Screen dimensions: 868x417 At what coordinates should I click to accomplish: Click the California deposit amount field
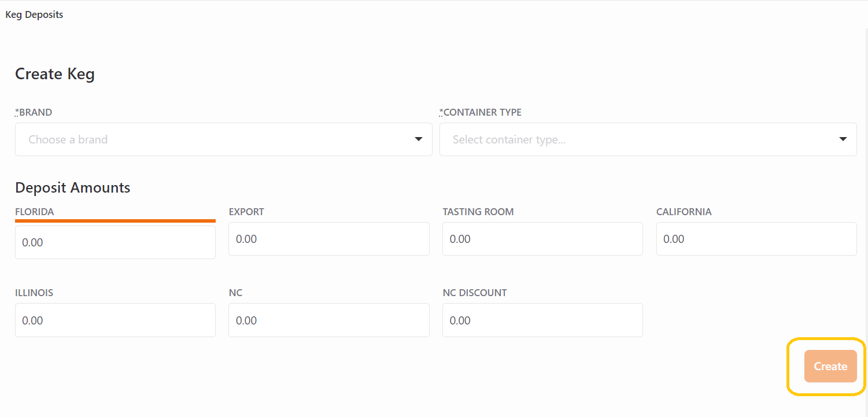756,239
